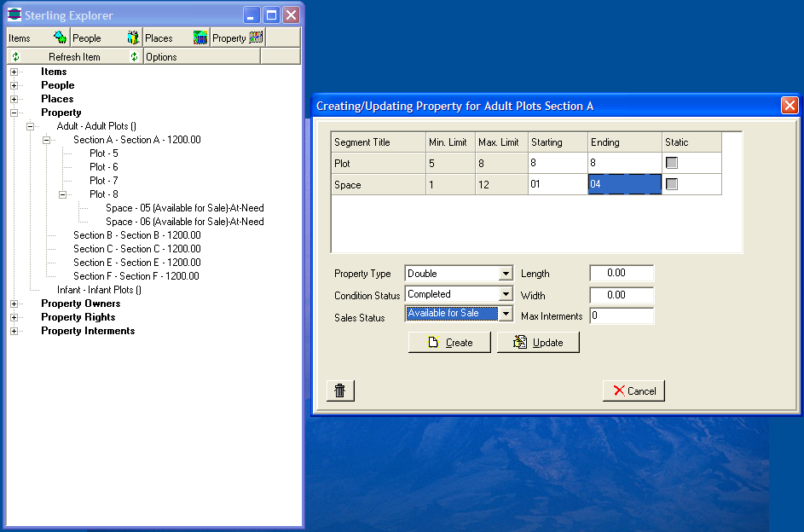Image resolution: width=804 pixels, height=532 pixels.
Task: Open the Property Type dropdown
Action: [506, 274]
